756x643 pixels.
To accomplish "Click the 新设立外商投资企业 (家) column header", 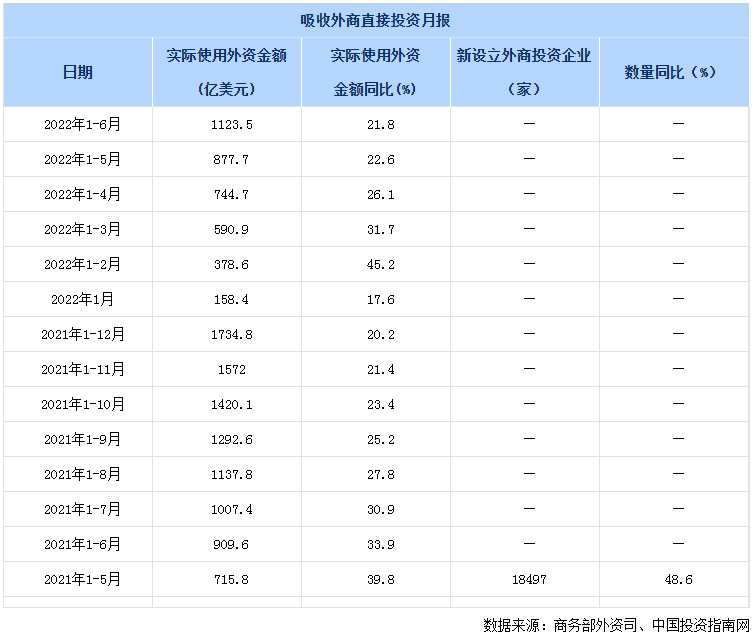I will [524, 72].
